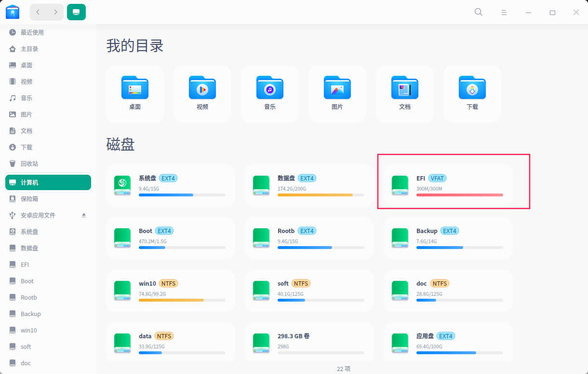Click the 22 项 status bar text
This screenshot has width=588, height=374.
click(x=344, y=369)
